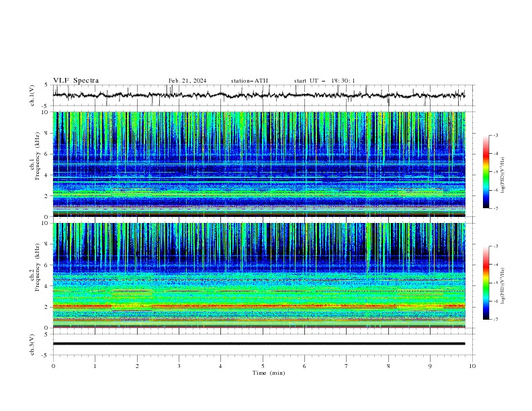Click the "Time (min)" axis title

click(269, 373)
